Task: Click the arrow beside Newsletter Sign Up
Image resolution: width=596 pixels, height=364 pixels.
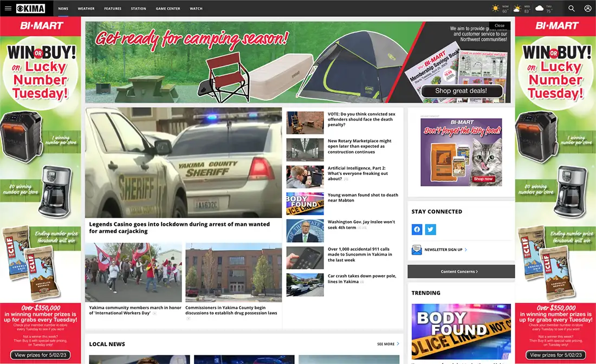Action: coord(465,250)
